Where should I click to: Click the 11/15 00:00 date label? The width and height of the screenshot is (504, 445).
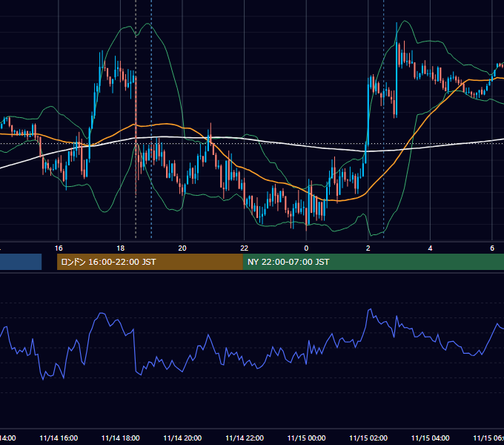(x=306, y=438)
